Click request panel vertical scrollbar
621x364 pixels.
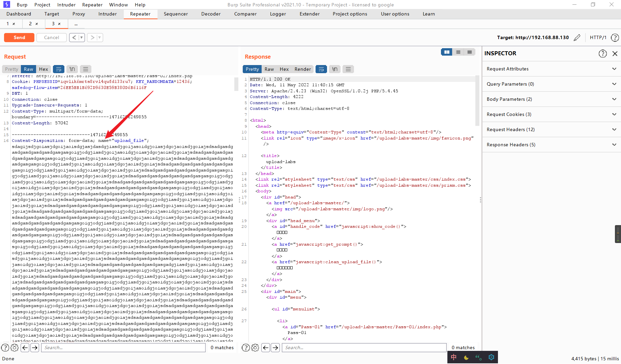pos(236,84)
